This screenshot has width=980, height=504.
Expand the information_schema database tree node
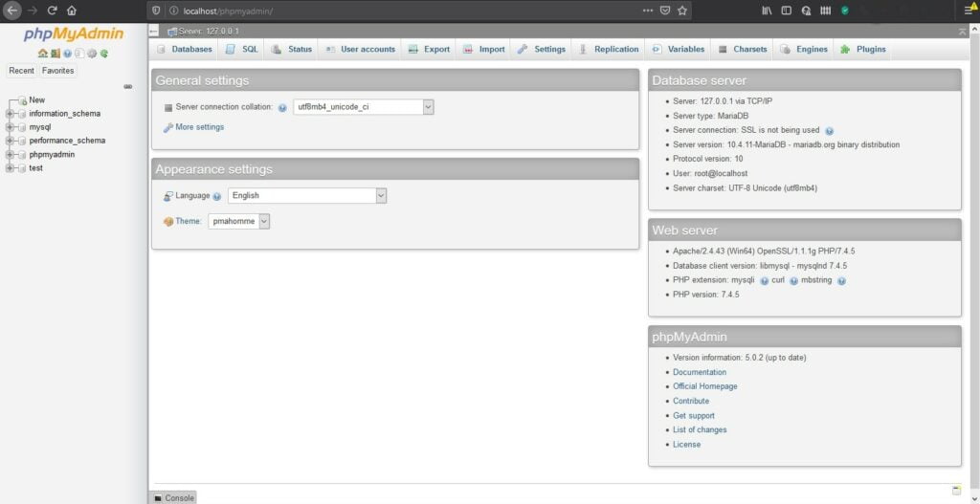10,114
